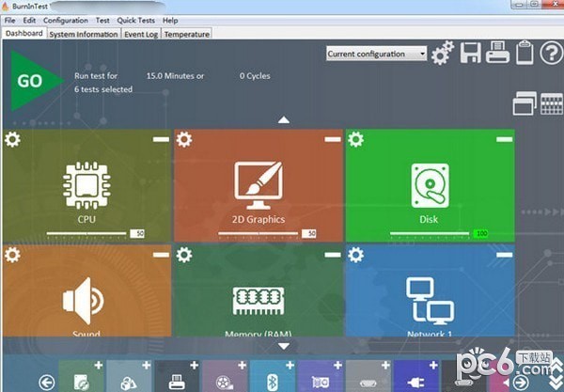Add the power plug test tile
Viewport: 564px width, 392px height.
[415, 376]
